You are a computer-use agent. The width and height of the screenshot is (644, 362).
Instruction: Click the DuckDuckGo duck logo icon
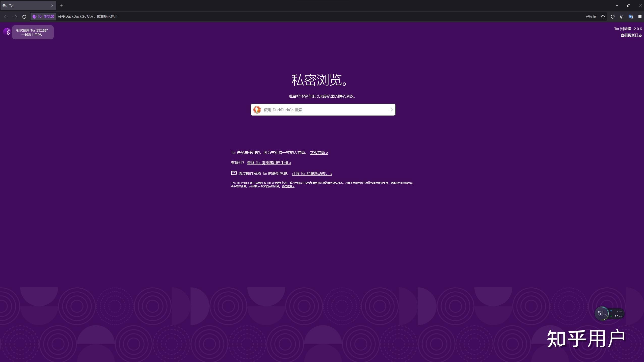[x=257, y=110]
